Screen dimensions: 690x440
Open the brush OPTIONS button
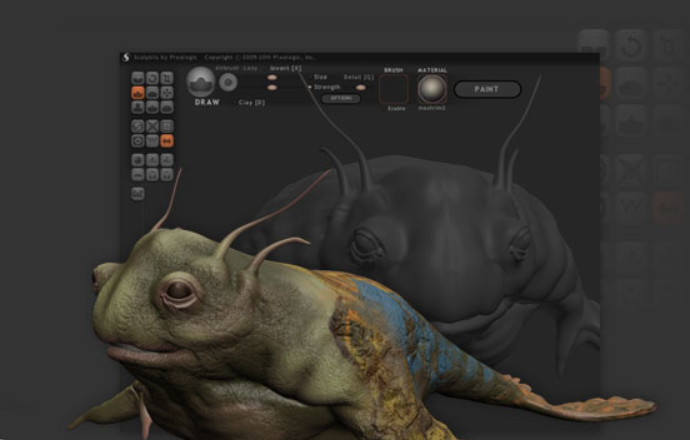tap(341, 99)
